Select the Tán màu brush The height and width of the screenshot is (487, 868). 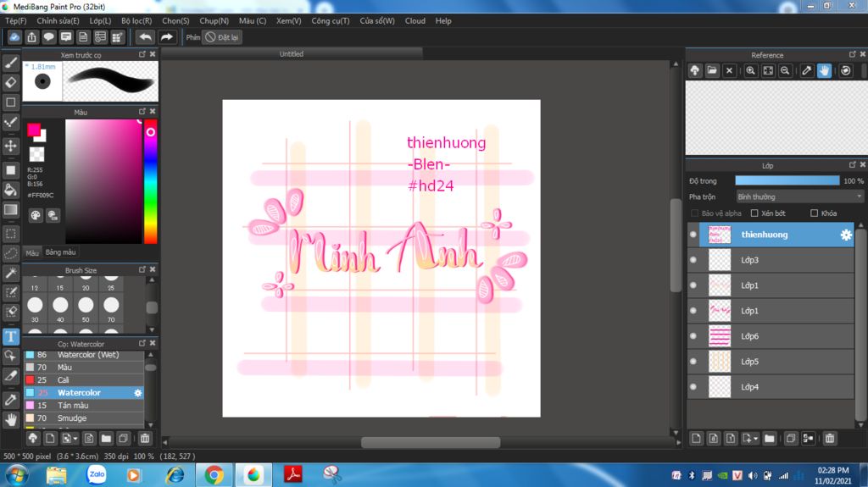click(84, 406)
